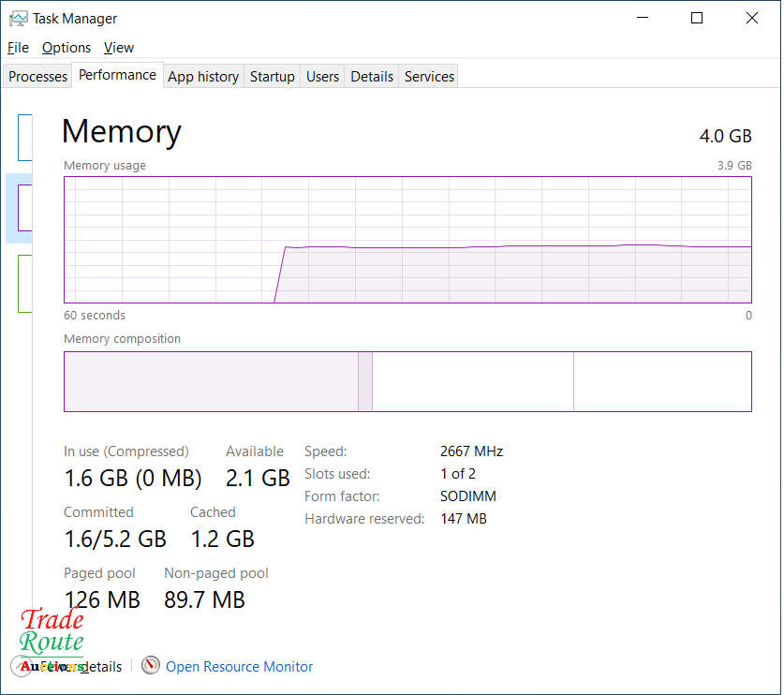Screen dimensions: 784x695
Task: Click the Resource Monitor gauge icon
Action: (x=151, y=666)
